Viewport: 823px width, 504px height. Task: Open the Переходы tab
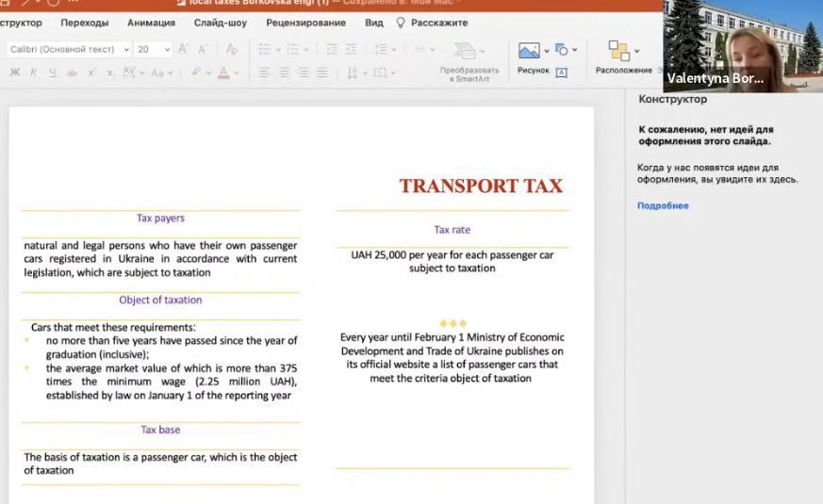tap(85, 23)
